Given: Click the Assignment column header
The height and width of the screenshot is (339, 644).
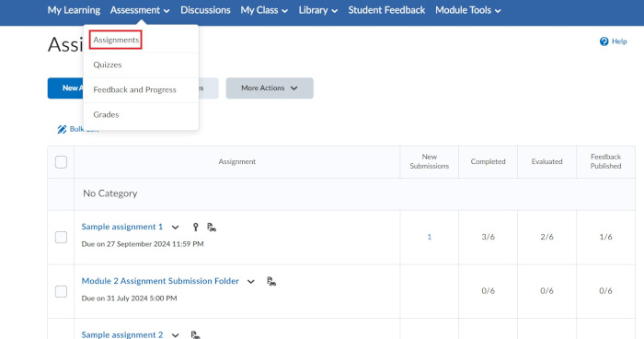Looking at the screenshot, I should pos(237,162).
